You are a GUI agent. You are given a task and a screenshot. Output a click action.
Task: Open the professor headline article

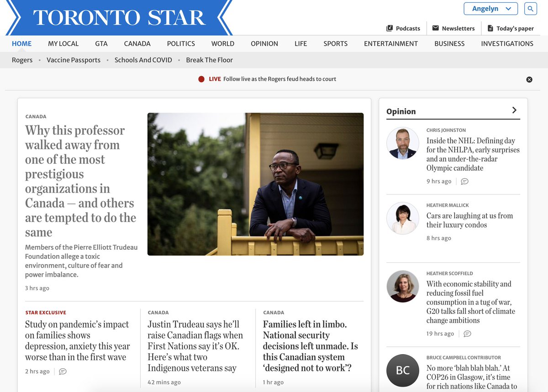(81, 181)
